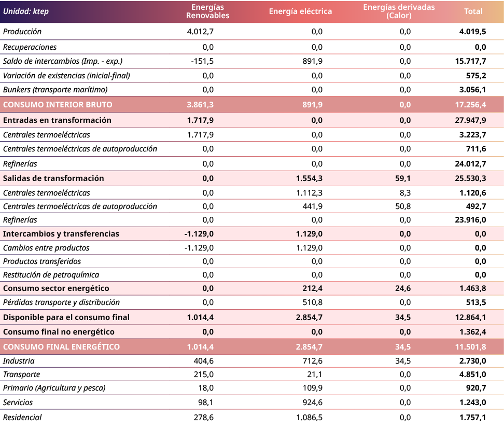Viewport: 504px width, 431px height.
Task: Click the Transporte total value 4.851,0
Action: (x=472, y=374)
